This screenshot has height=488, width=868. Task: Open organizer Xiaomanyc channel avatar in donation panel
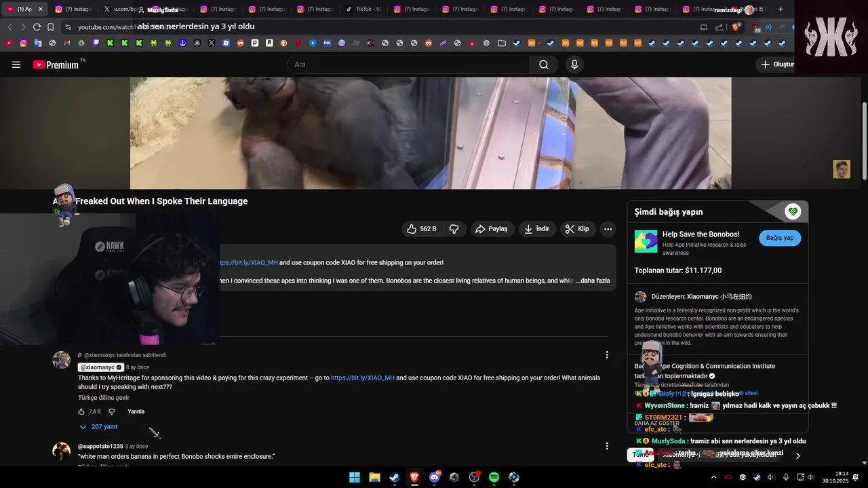point(640,297)
